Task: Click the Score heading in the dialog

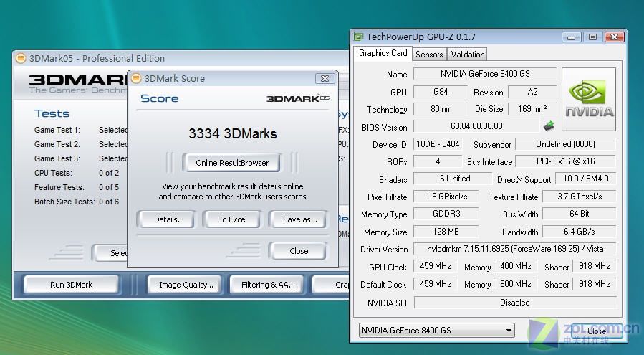Action: pyautogui.click(x=159, y=98)
